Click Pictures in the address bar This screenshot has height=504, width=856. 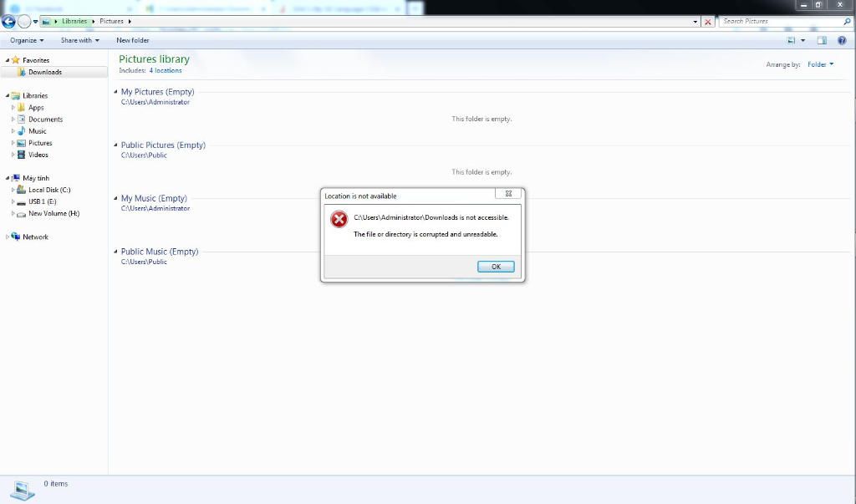pyautogui.click(x=111, y=21)
